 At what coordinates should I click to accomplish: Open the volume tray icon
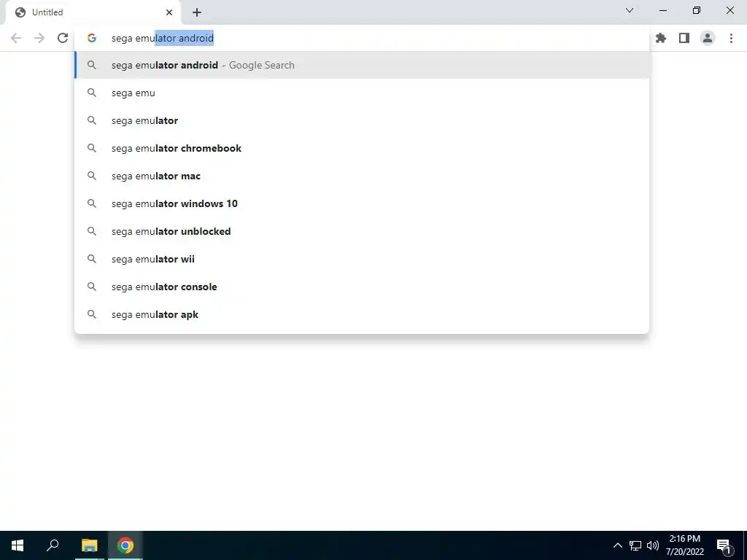[653, 545]
